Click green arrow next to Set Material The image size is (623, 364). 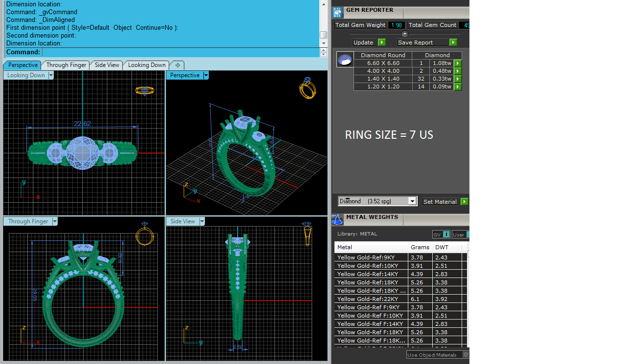464,201
